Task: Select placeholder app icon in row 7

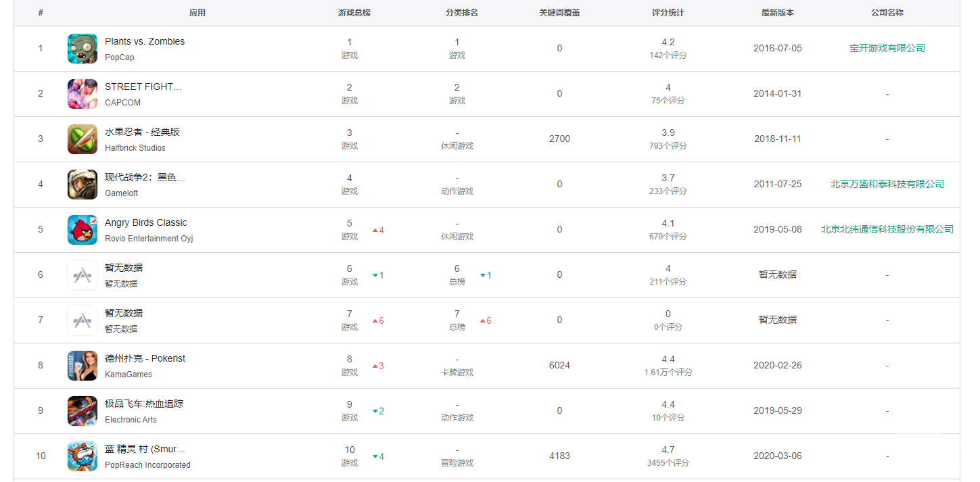Action: pos(83,320)
